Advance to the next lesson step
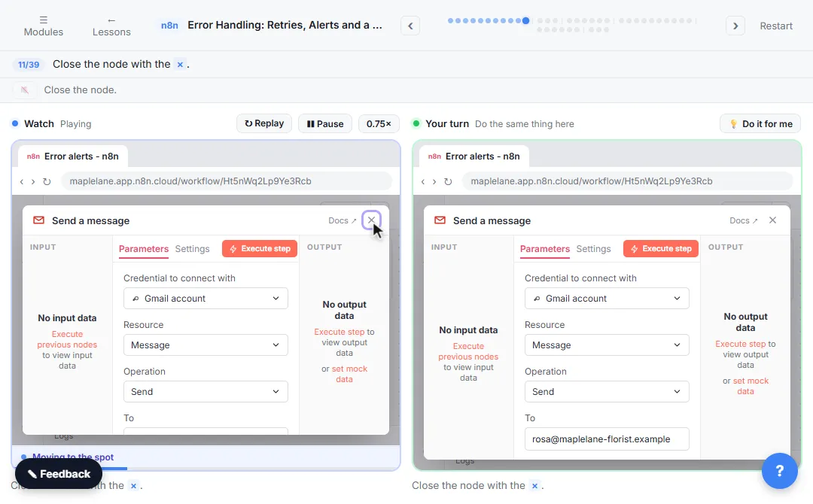The image size is (813, 504). pos(735,26)
